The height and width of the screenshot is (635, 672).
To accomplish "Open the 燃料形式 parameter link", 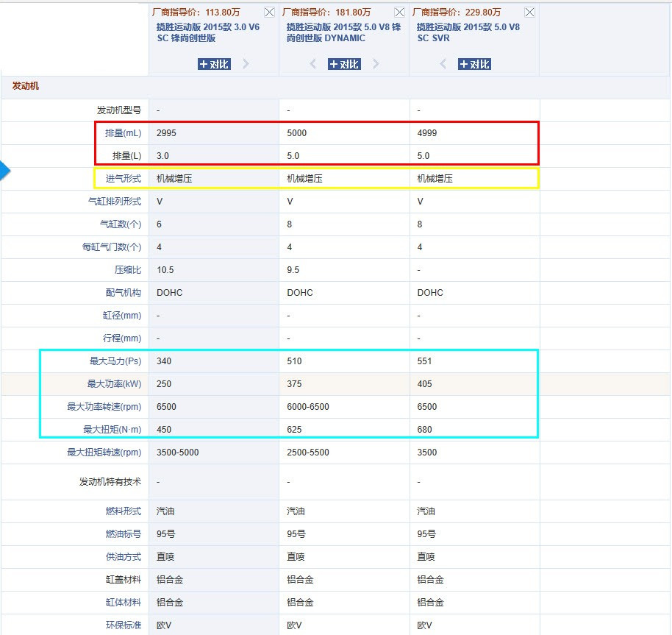I will (124, 511).
